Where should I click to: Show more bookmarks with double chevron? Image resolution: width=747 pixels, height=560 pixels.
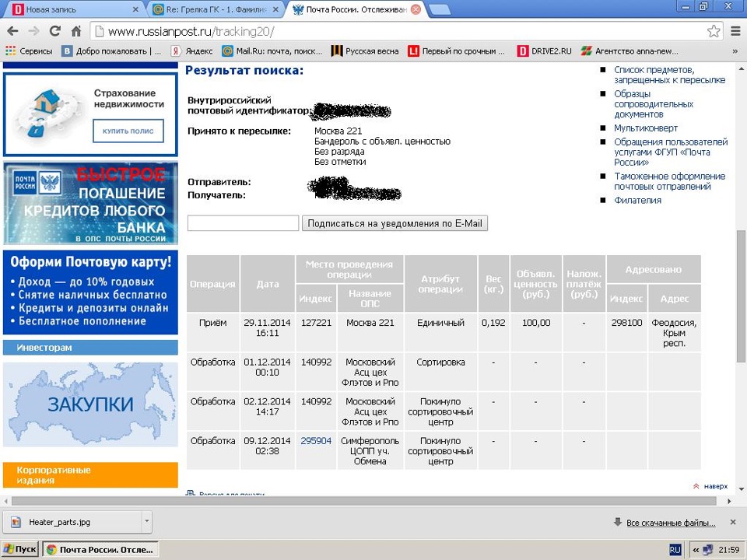tap(735, 51)
